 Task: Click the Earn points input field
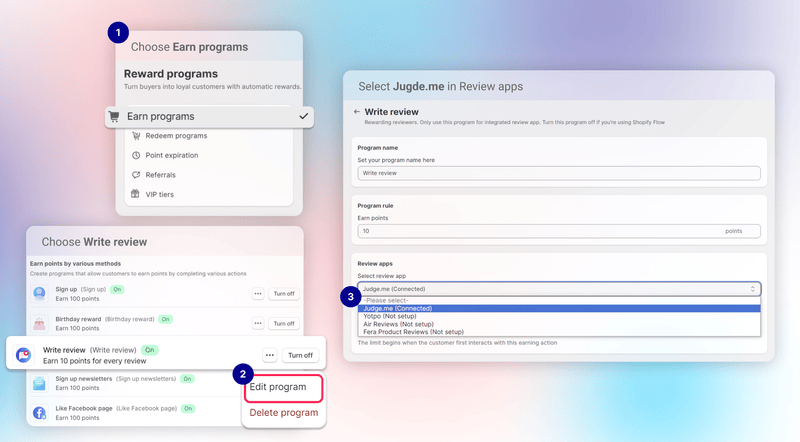pyautogui.click(x=559, y=231)
